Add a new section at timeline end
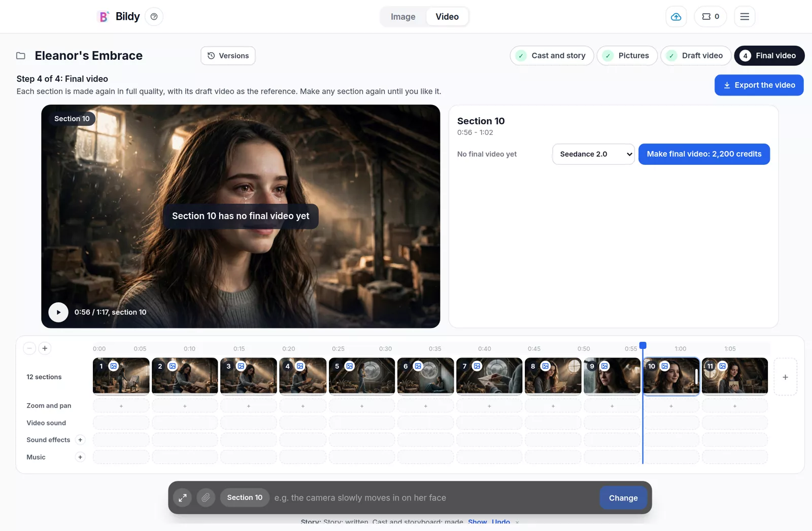 pos(785,377)
